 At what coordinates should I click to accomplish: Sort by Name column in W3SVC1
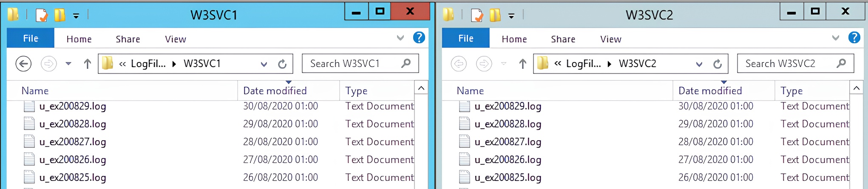click(x=122, y=90)
